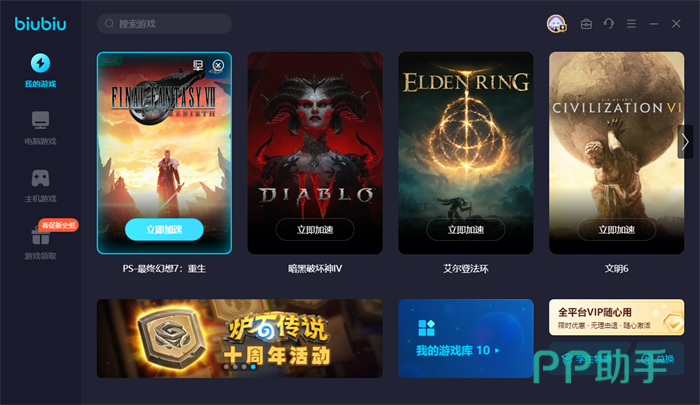
Task: Remove Final Fantasy VII card with X icon
Action: [x=218, y=66]
